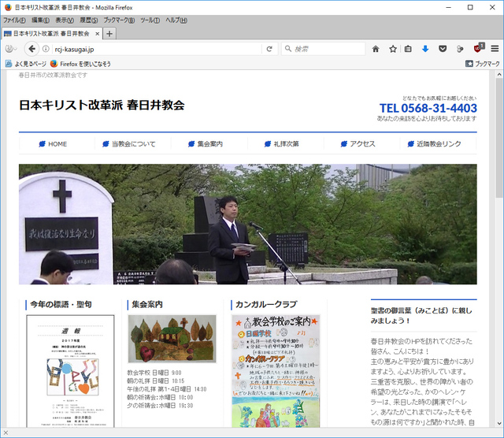The image size is (504, 438).
Task: Go to the 当教会について page
Action: (x=133, y=144)
